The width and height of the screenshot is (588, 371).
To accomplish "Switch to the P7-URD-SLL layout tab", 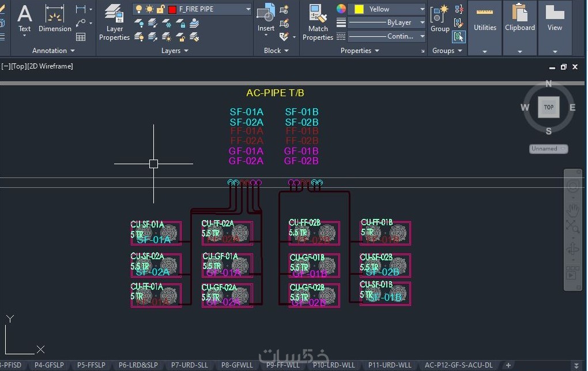I will point(190,365).
